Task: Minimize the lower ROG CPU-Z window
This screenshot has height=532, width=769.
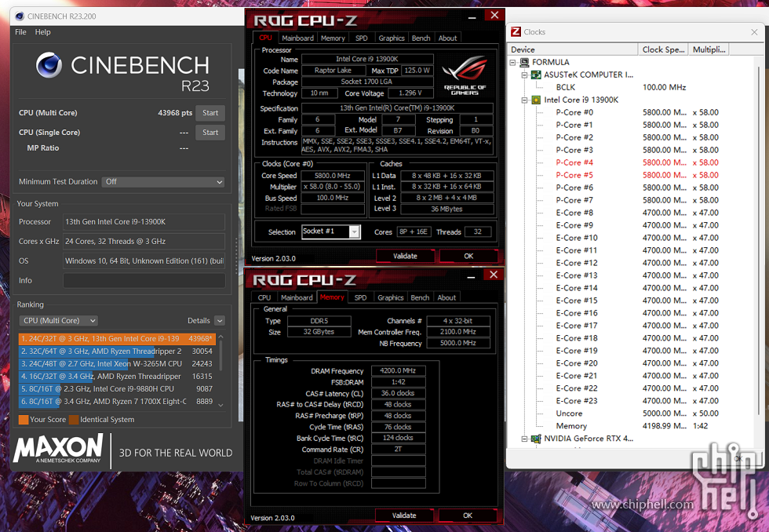Action: tap(471, 277)
